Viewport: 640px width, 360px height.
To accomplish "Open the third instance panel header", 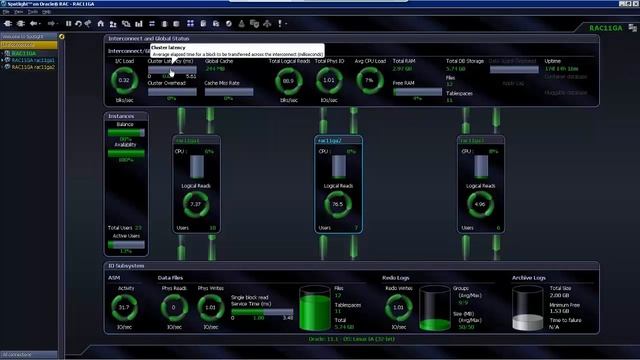I will coord(481,140).
